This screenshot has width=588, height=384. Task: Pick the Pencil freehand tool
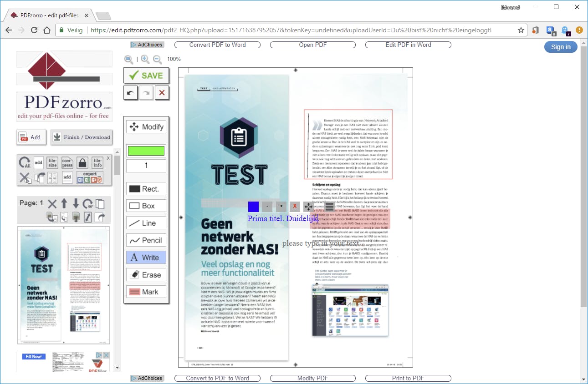tap(146, 240)
